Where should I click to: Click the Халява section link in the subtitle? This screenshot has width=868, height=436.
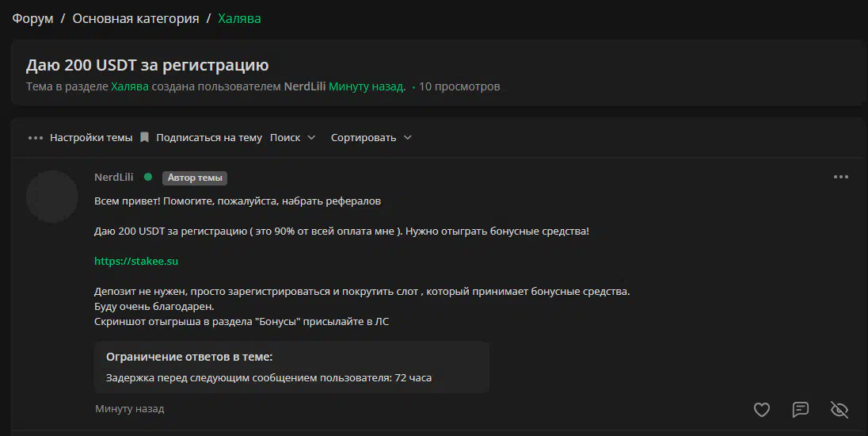click(130, 86)
